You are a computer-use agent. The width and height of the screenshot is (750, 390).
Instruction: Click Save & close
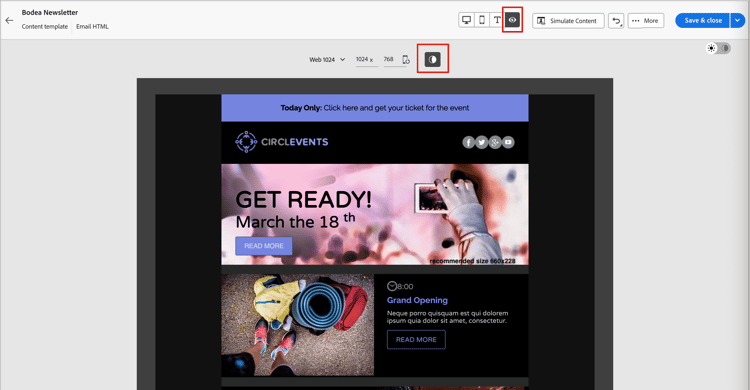click(703, 21)
